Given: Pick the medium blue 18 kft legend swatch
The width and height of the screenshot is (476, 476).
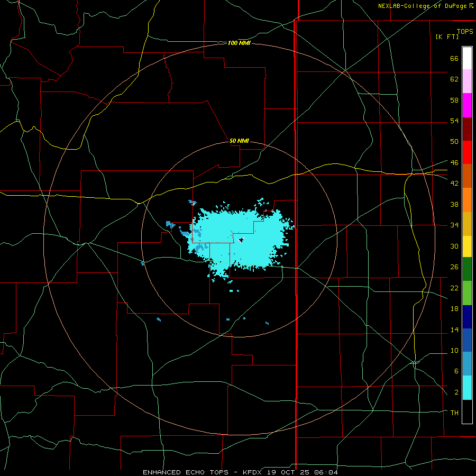Looking at the screenshot, I should click(x=467, y=340).
